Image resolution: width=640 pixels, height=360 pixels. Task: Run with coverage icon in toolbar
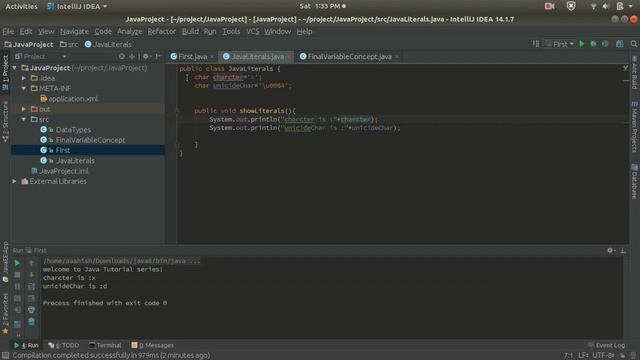605,44
